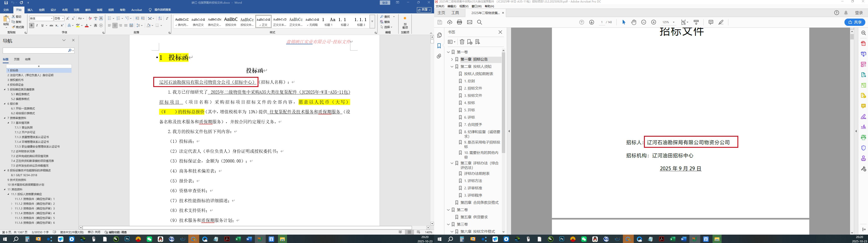Open the 3.评标程序 bookmark in Acrobat

click(x=473, y=195)
